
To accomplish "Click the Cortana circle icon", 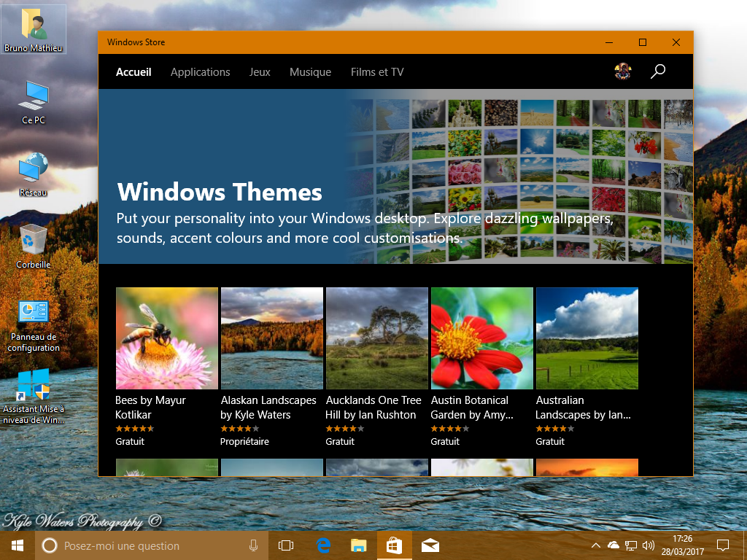I will click(x=50, y=545).
